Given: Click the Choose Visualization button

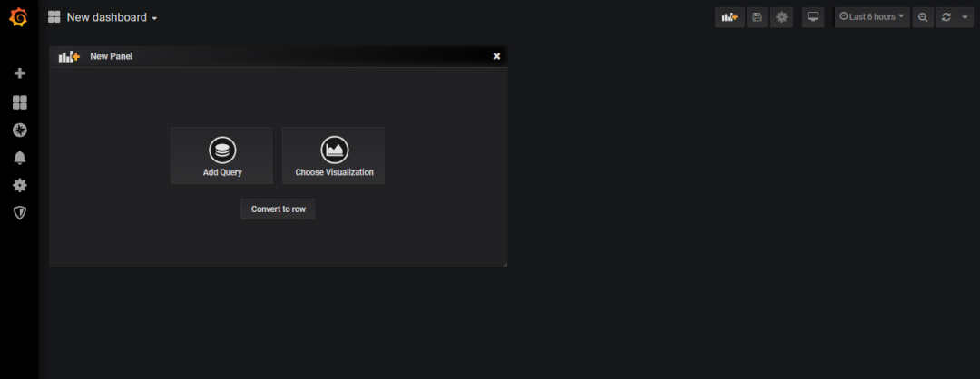Looking at the screenshot, I should (334, 155).
